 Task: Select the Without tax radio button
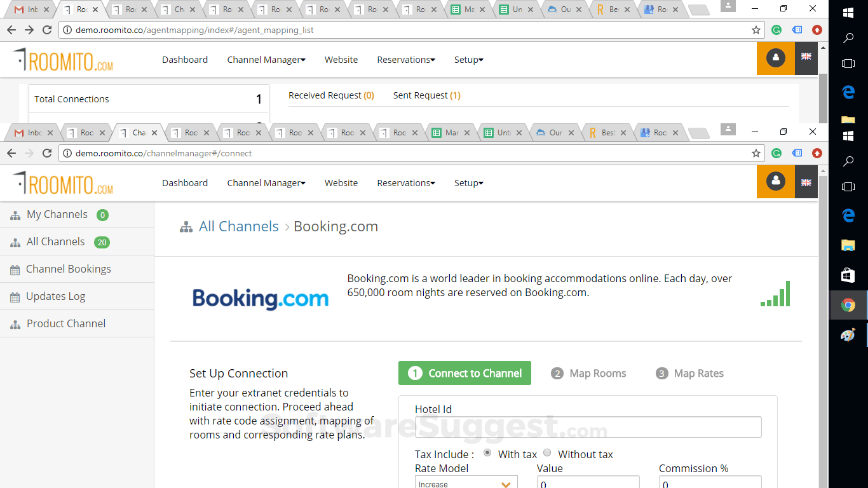point(547,452)
